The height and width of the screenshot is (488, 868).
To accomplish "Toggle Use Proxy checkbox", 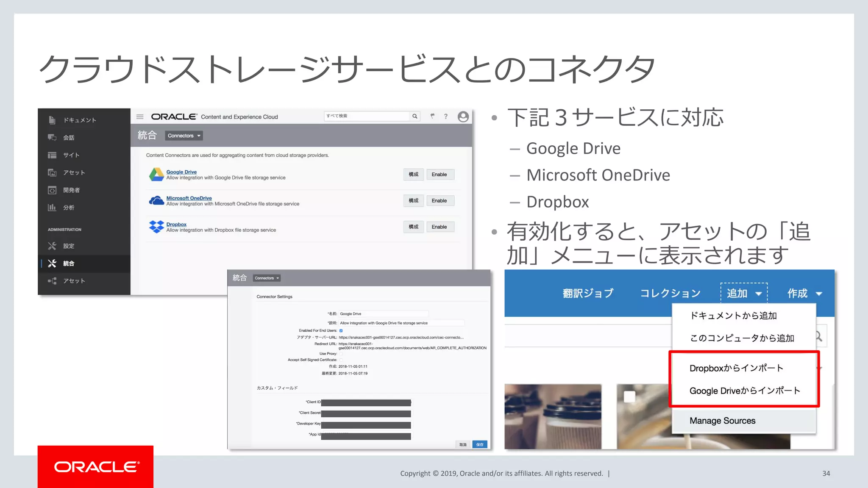I will point(341,354).
